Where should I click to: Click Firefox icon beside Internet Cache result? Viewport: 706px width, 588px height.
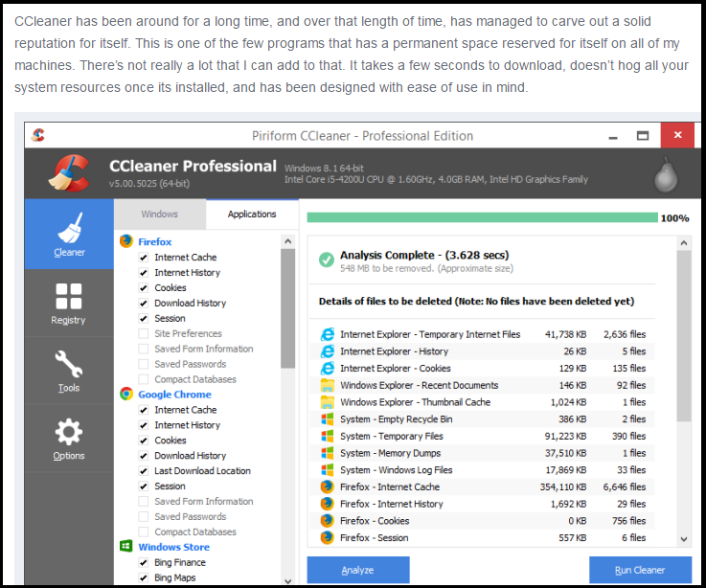[328, 486]
